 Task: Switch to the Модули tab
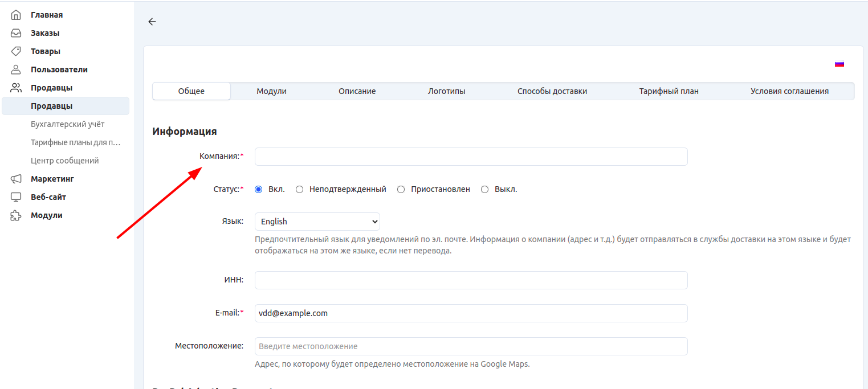pos(271,91)
